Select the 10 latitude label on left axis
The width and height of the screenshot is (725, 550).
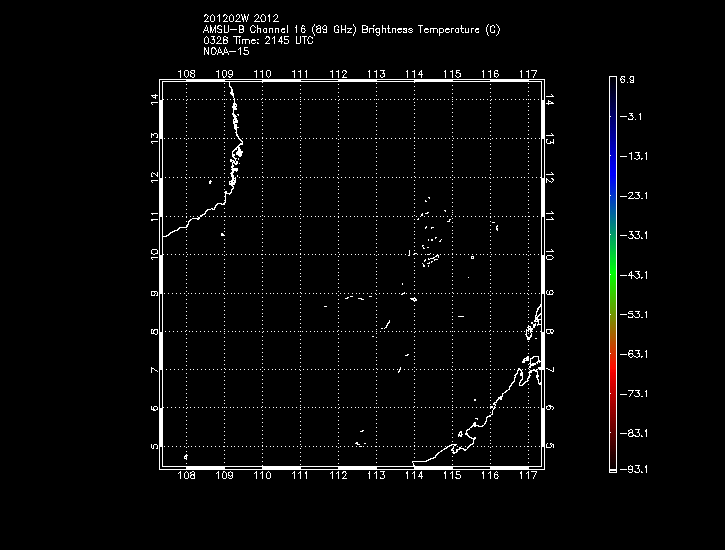pos(154,254)
